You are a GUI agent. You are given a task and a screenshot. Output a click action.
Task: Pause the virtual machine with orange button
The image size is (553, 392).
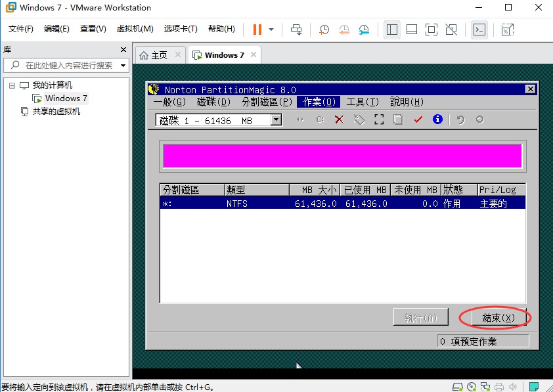click(x=257, y=30)
